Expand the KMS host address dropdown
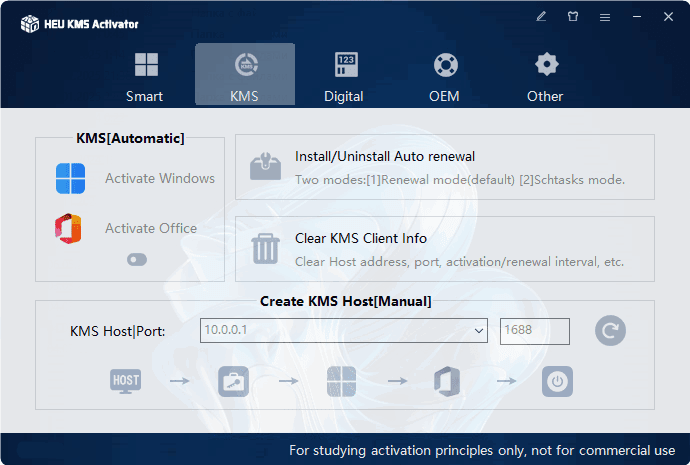 click(x=479, y=330)
